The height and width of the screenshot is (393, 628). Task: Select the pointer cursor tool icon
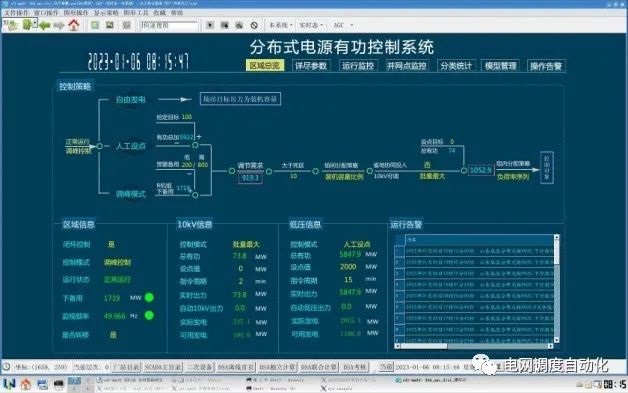coord(210,25)
